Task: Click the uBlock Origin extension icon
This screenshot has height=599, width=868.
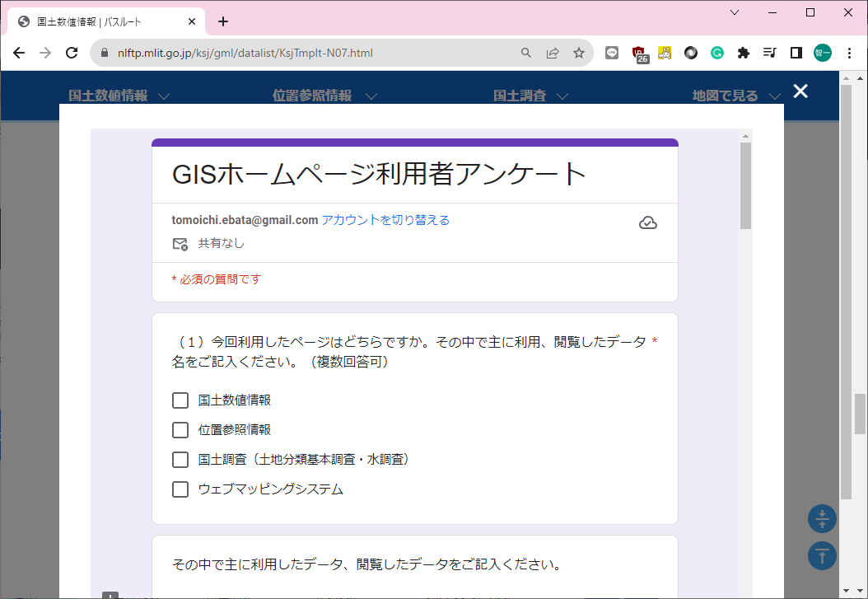Action: [639, 53]
